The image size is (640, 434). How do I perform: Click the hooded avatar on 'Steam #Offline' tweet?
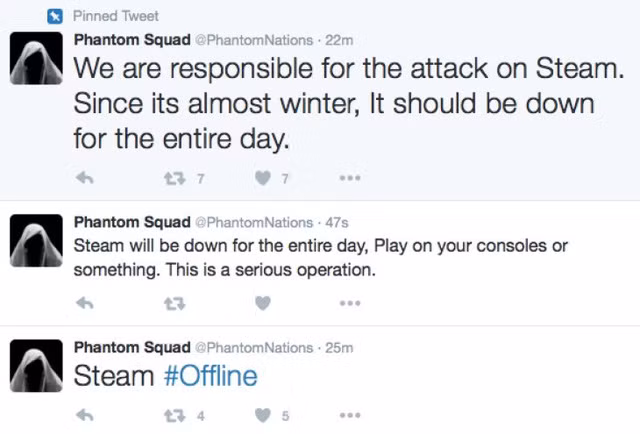[x=32, y=366]
